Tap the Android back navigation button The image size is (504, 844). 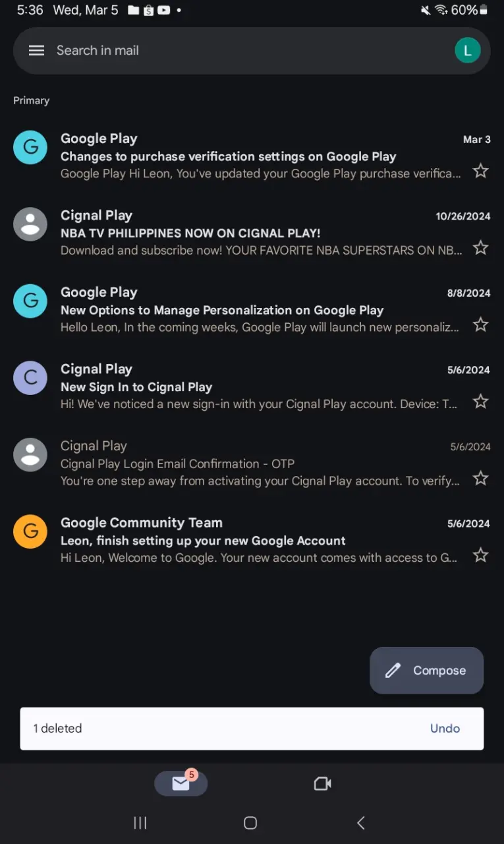click(x=360, y=822)
